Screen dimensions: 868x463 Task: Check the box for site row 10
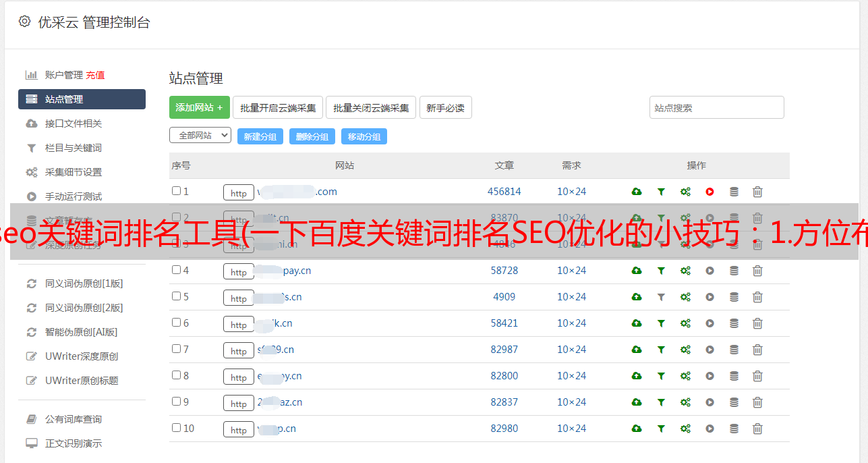[x=176, y=428]
